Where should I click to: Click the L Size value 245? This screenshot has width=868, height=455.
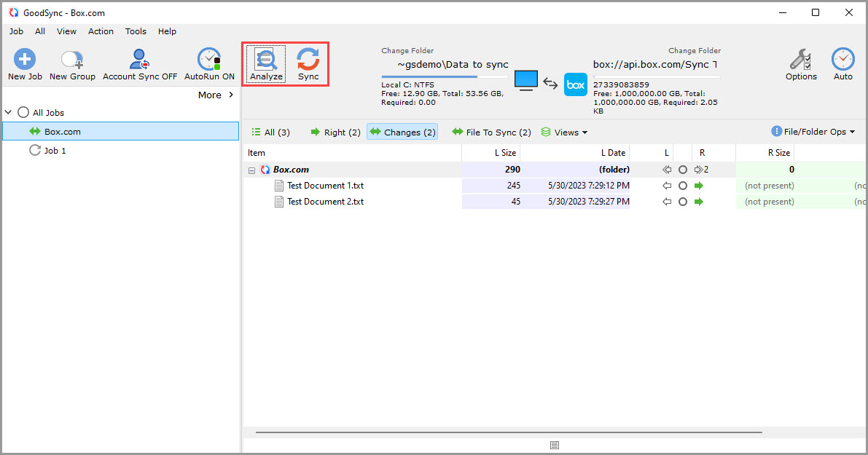(513, 186)
